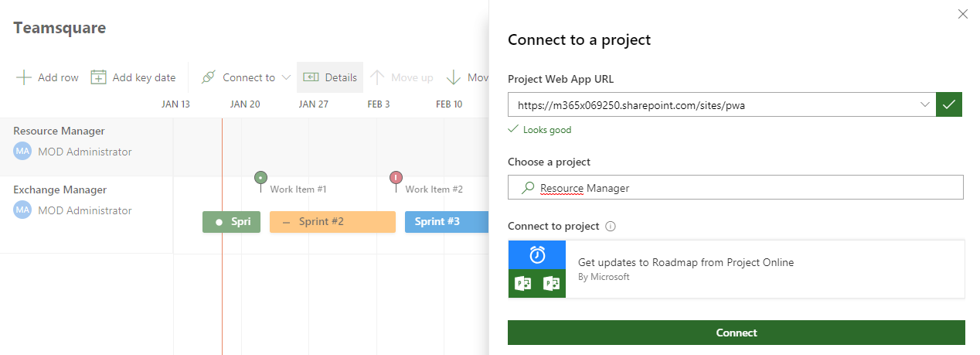This screenshot has width=980, height=355.
Task: Expand the Project Web App URL dropdown
Action: point(925,104)
